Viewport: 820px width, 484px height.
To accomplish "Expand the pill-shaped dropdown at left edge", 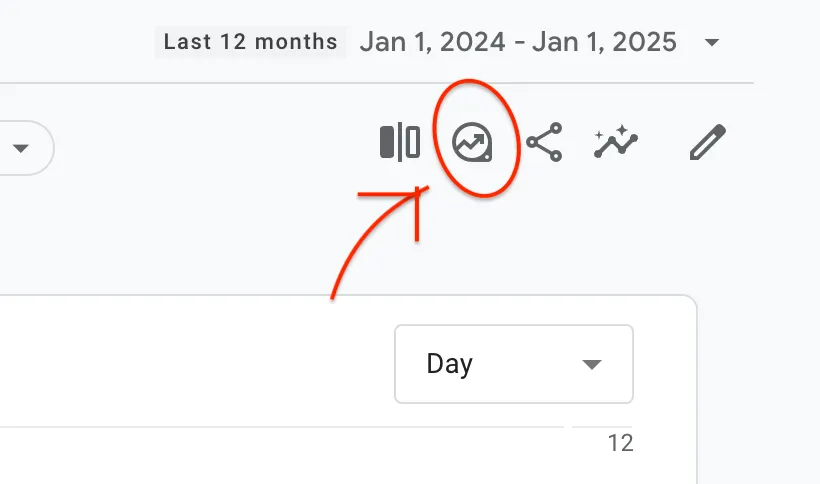I will (22, 148).
